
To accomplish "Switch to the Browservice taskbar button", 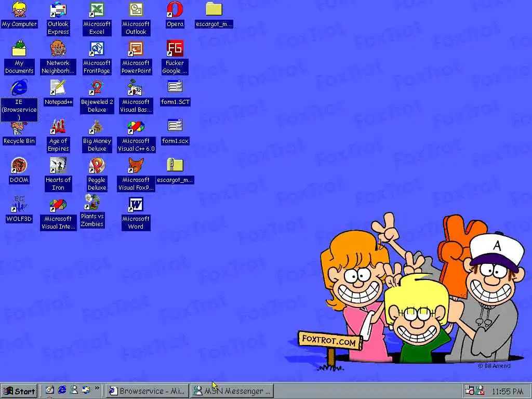I will click(148, 391).
